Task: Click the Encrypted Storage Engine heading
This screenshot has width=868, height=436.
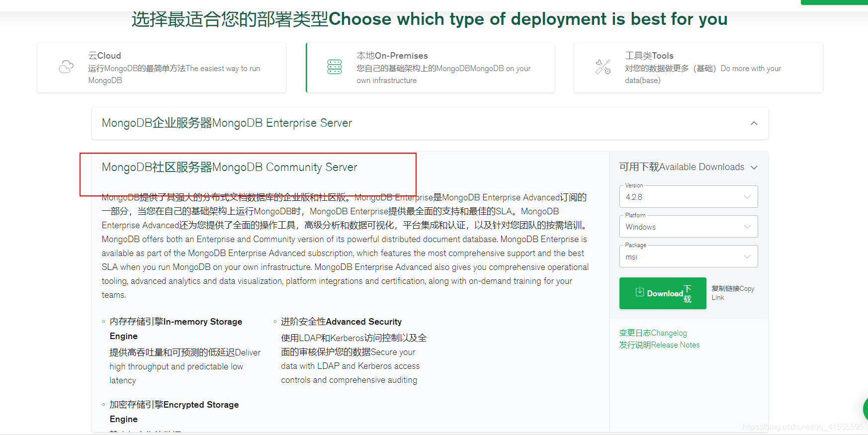Action: [x=174, y=412]
